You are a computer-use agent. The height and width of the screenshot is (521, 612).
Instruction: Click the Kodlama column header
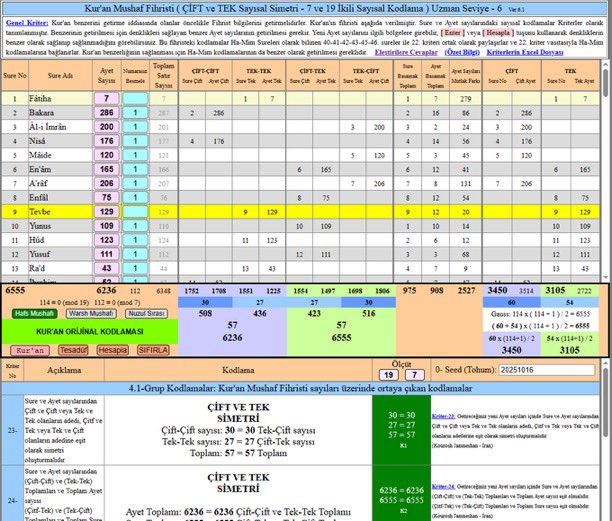[x=238, y=370]
